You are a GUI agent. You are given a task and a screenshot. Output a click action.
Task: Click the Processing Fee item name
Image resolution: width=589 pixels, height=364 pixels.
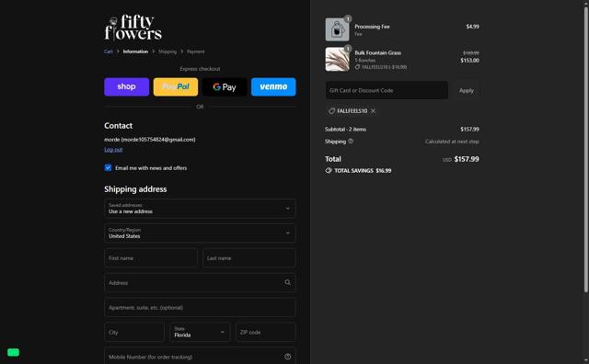click(x=372, y=27)
